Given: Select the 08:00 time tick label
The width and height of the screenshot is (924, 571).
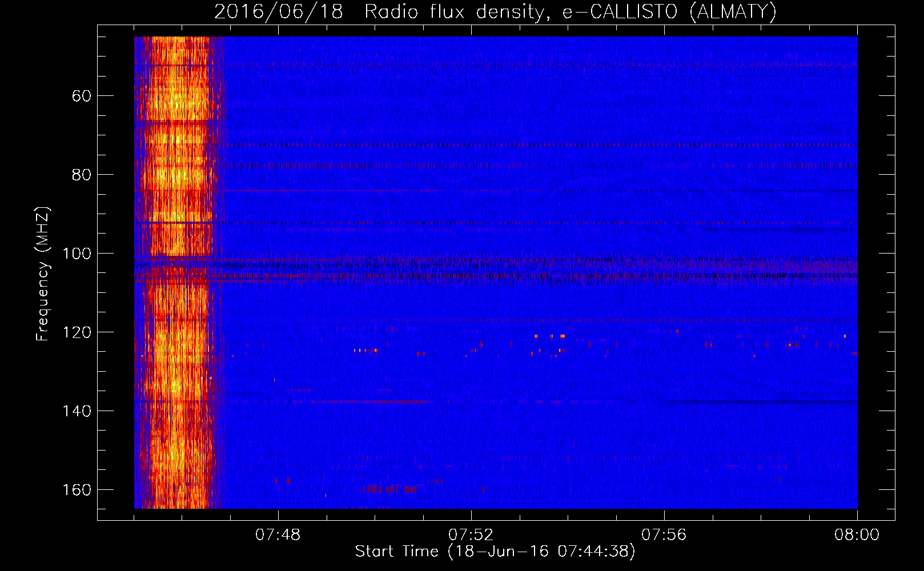Looking at the screenshot, I should click(857, 535).
